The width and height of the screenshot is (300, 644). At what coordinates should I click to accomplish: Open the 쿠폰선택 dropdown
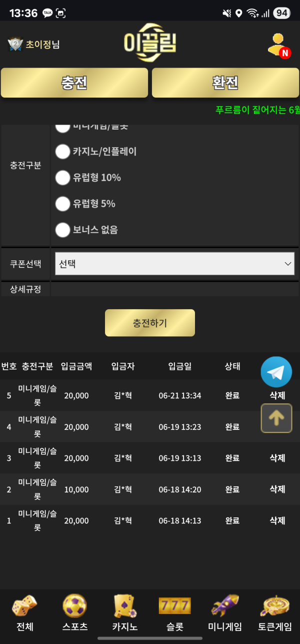(174, 264)
